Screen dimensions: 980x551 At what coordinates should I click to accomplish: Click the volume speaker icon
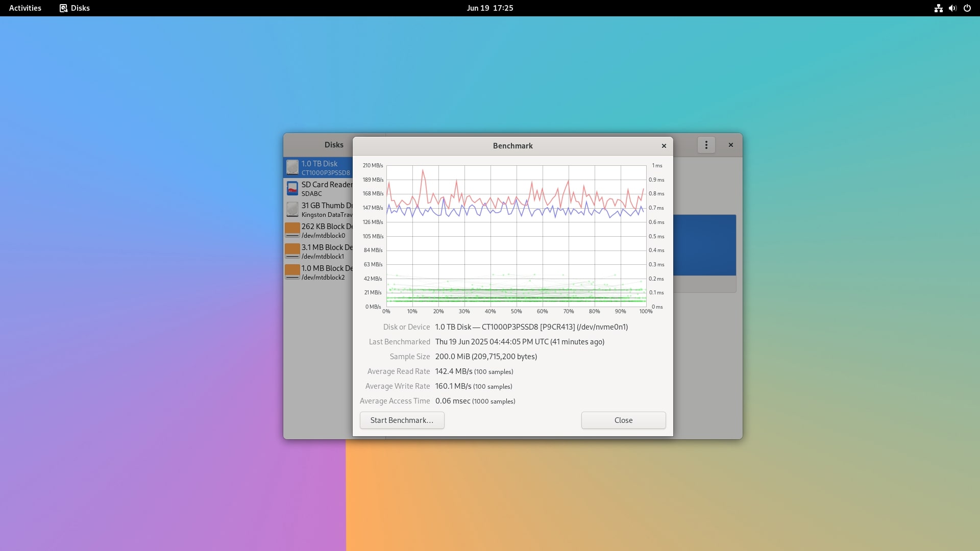coord(952,8)
